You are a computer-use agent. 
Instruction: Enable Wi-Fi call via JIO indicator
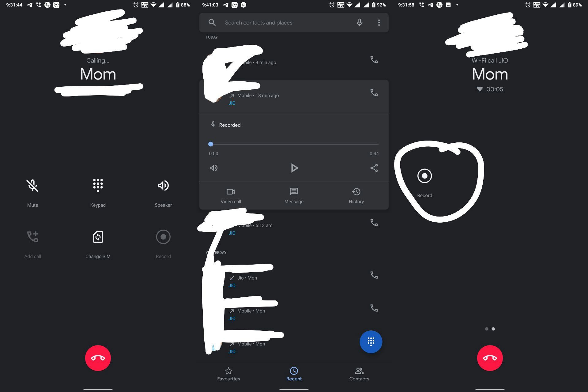490,60
